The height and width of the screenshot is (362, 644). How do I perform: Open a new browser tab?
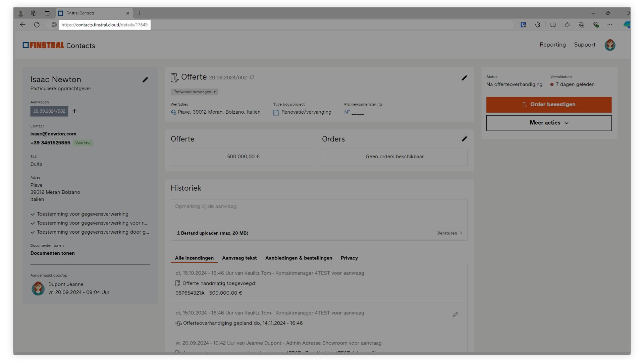[x=140, y=13]
